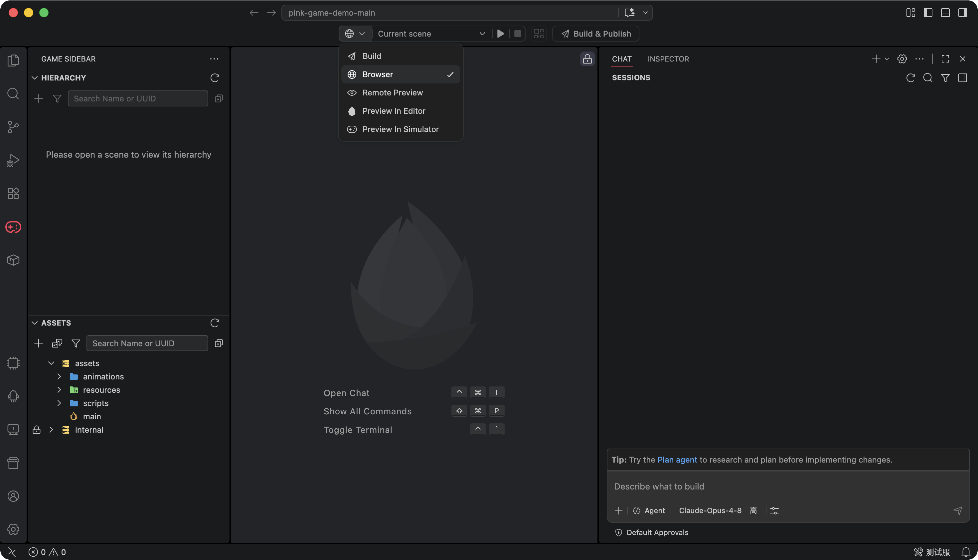Image resolution: width=978 pixels, height=560 pixels.
Task: Toggle the sessions side panel icon
Action: (963, 78)
